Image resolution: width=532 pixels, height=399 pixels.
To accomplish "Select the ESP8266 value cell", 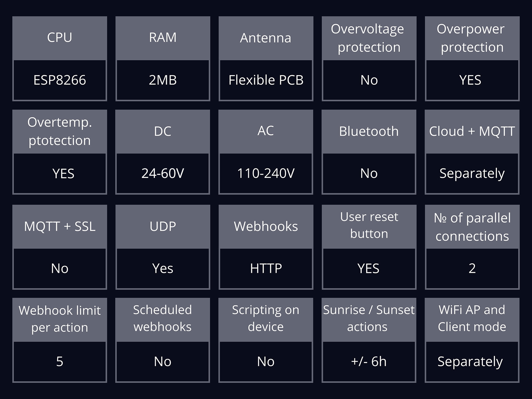I will pyautogui.click(x=60, y=80).
